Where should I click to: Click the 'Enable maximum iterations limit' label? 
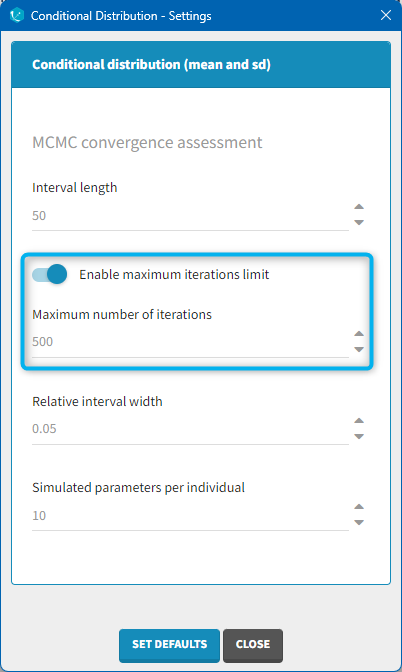point(174,274)
